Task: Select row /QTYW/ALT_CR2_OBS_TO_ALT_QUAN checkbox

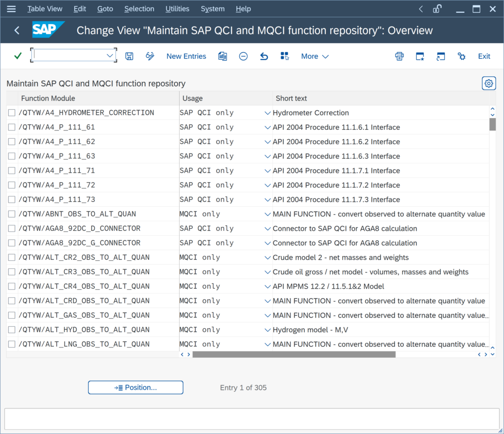Action: 12,257
